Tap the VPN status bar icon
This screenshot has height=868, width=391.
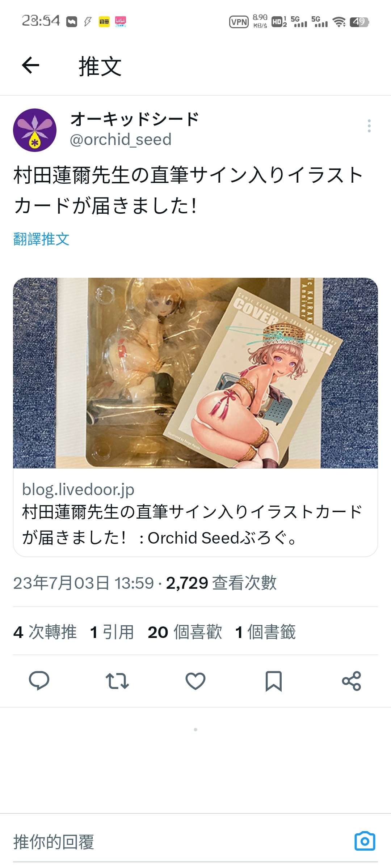tap(239, 22)
